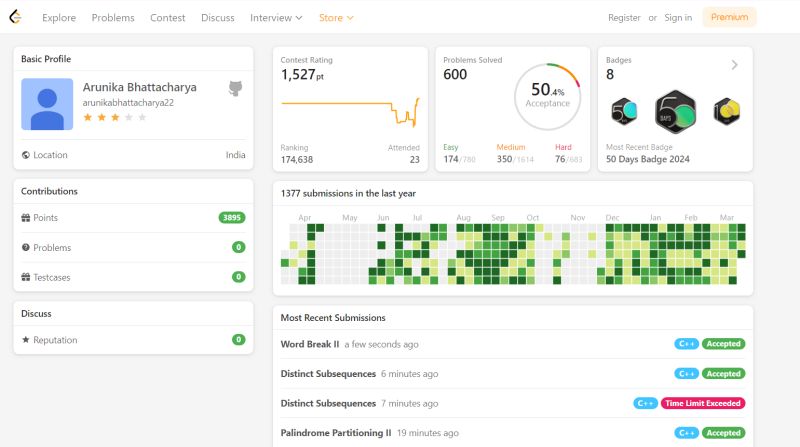Open Distinct Subsequences from 6 minutes ago
The image size is (800, 447).
[x=328, y=374]
